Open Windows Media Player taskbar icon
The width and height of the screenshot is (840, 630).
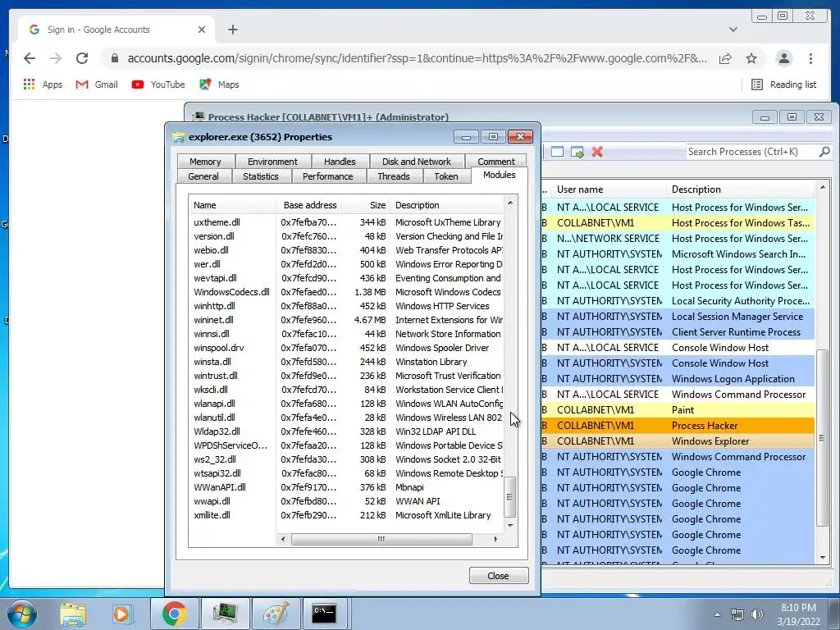pyautogui.click(x=123, y=614)
